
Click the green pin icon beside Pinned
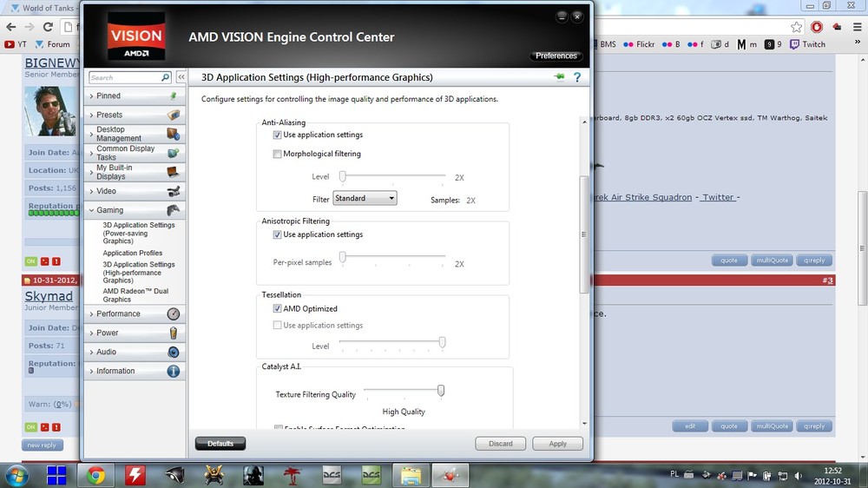tap(174, 96)
